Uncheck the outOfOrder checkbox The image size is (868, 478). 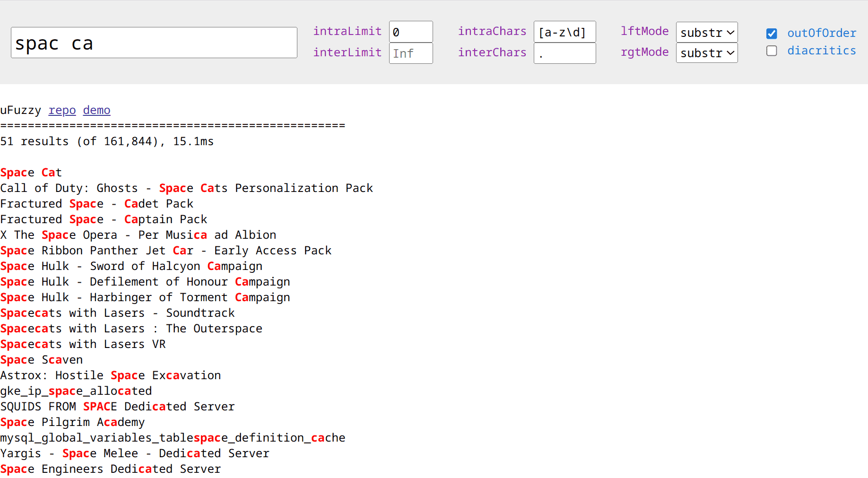pyautogui.click(x=772, y=34)
